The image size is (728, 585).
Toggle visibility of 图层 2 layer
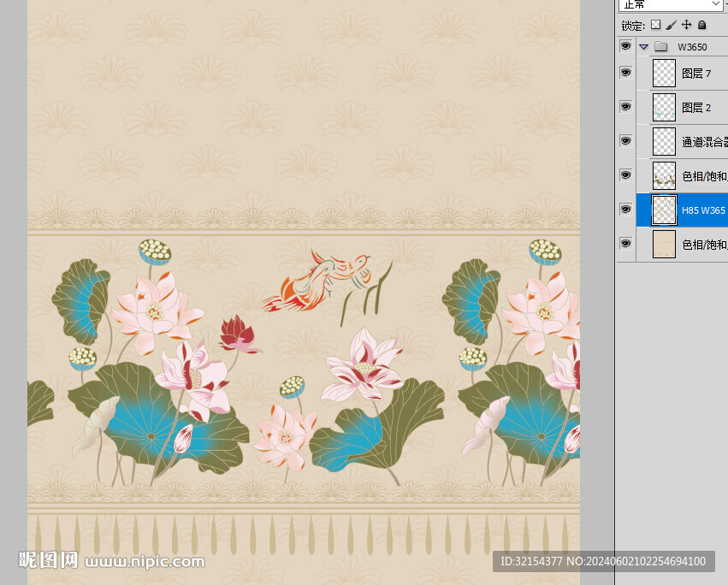pos(625,107)
